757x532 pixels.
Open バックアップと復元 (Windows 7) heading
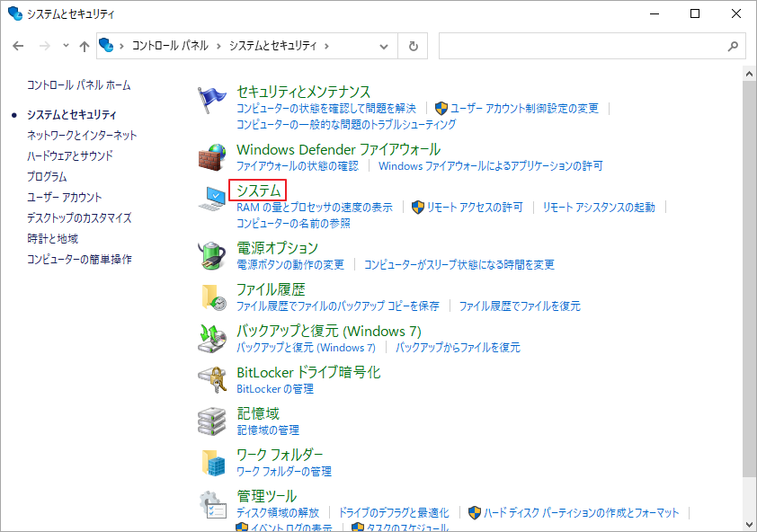[329, 332]
